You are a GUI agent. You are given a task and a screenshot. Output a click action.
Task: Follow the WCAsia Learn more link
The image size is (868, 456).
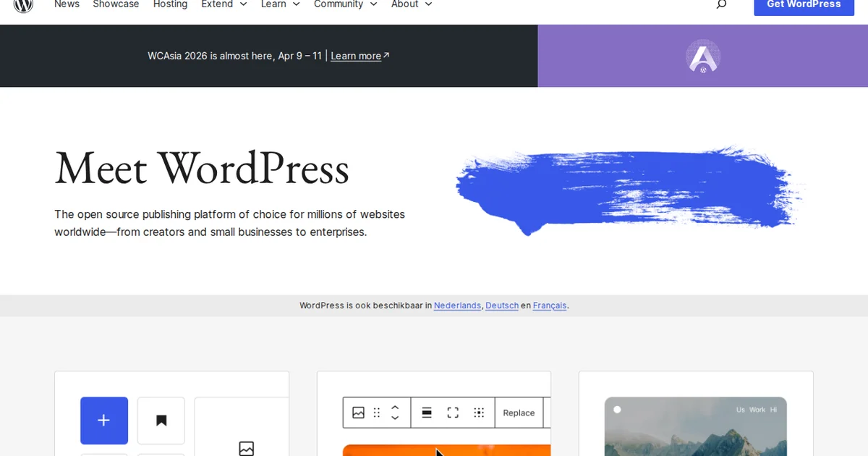[356, 56]
